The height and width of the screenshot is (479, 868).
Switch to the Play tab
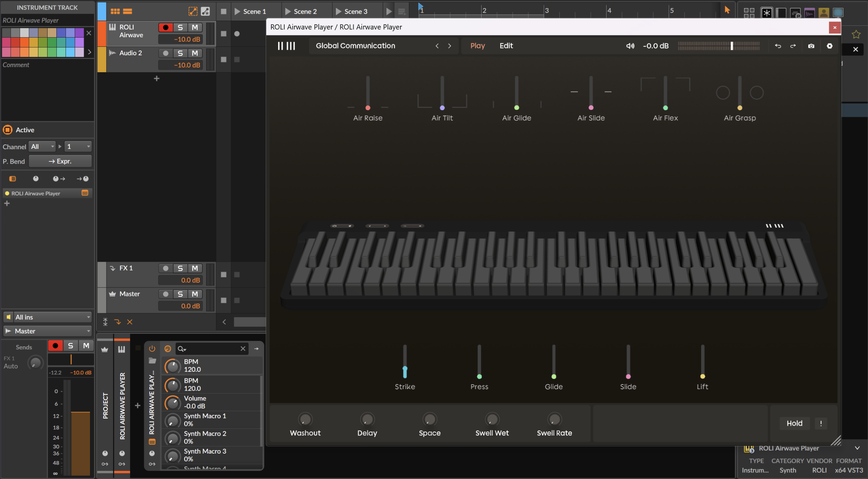477,46
